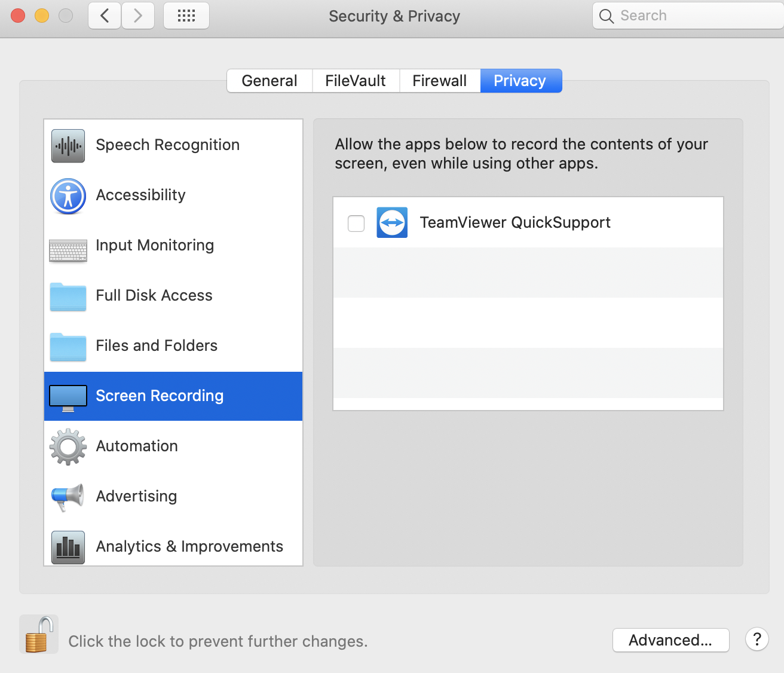Enable TeamViewer QuickSupport checkbox

[356, 224]
